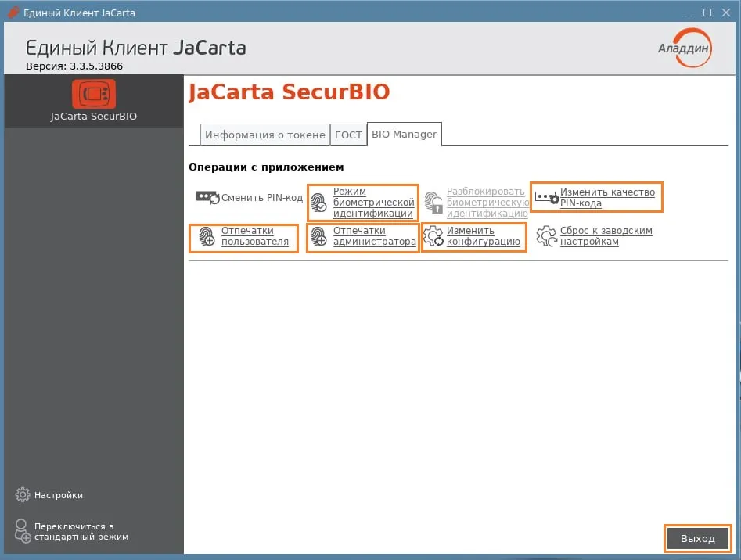Screen dimensions: 741x560
Task: Click the Единый Клиент JaCarta header title
Action: (x=135, y=48)
